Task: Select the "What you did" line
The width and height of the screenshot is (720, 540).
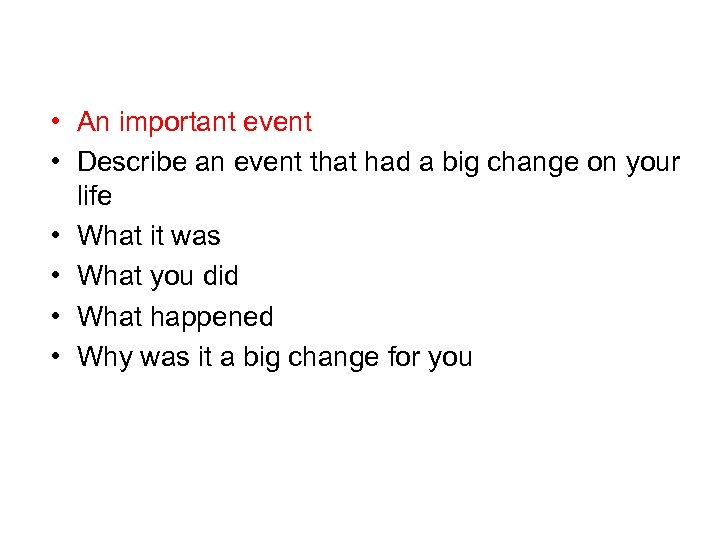Action: click(x=158, y=276)
